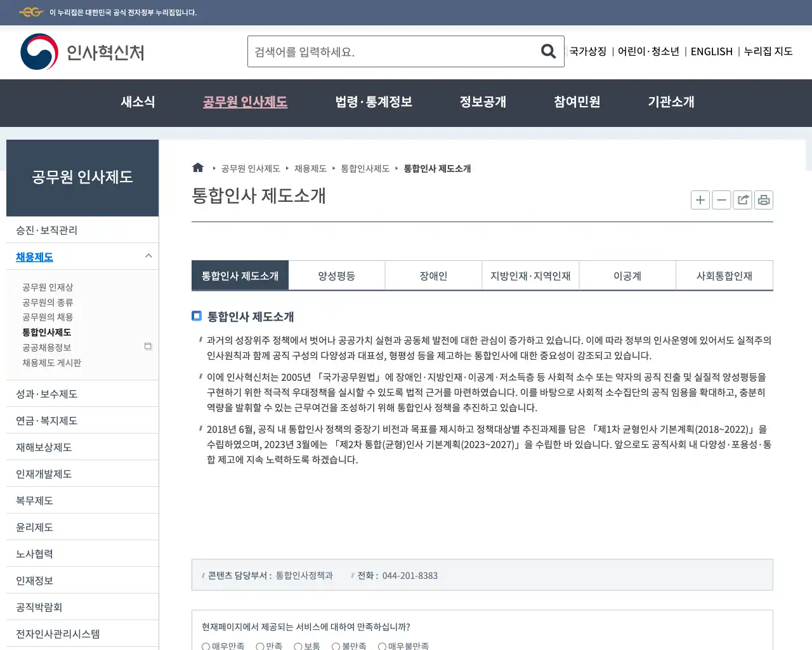Click the phone number 044-201-8383
The height and width of the screenshot is (650, 812).
[x=410, y=576]
